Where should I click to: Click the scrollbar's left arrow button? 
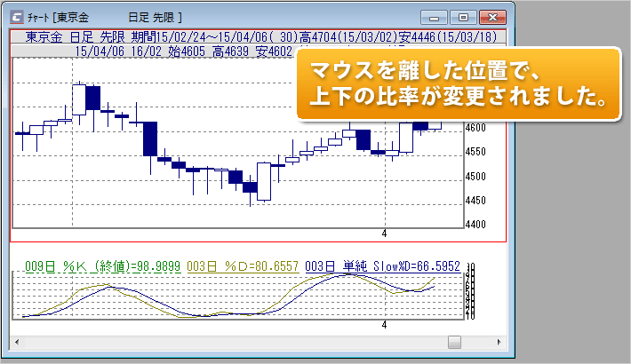click(x=17, y=341)
